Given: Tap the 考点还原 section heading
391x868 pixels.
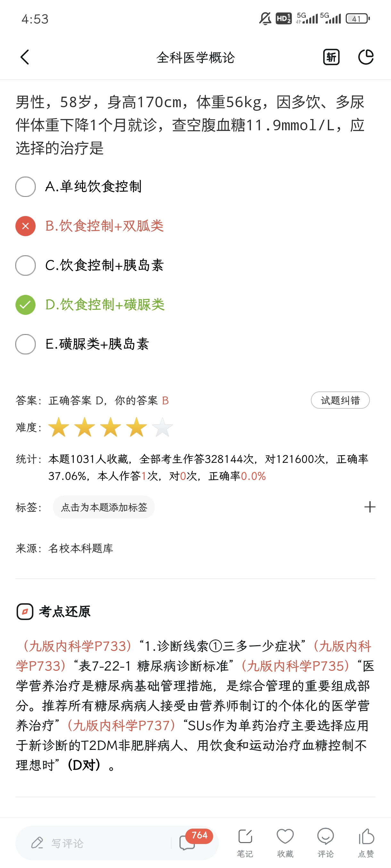Looking at the screenshot, I should [64, 612].
